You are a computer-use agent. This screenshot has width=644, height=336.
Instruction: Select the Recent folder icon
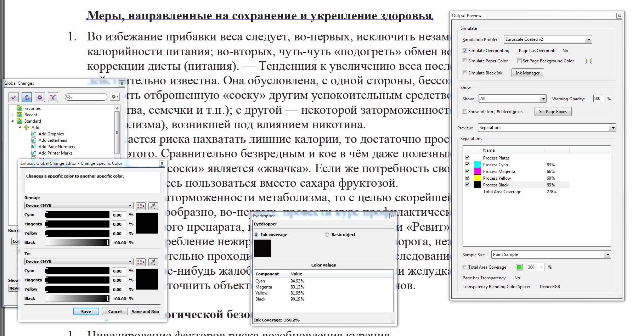tap(19, 115)
